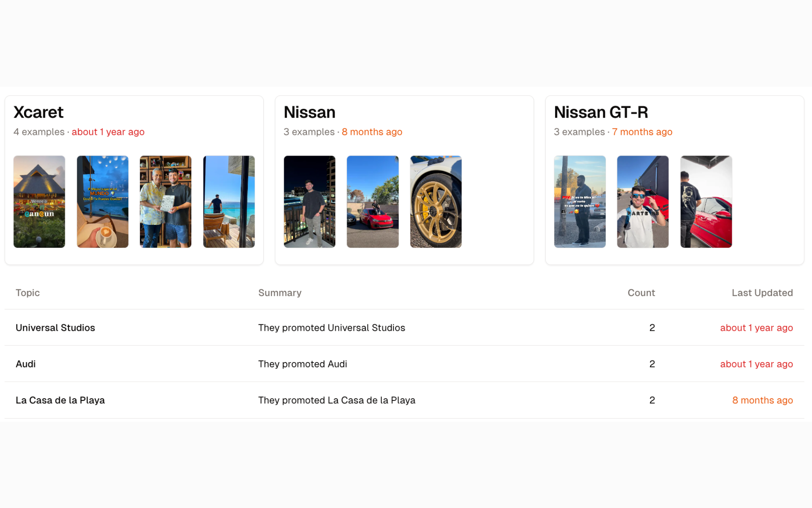Viewport: 812px width, 508px height.
Task: Click second Xcaret example image
Action: [102, 201]
